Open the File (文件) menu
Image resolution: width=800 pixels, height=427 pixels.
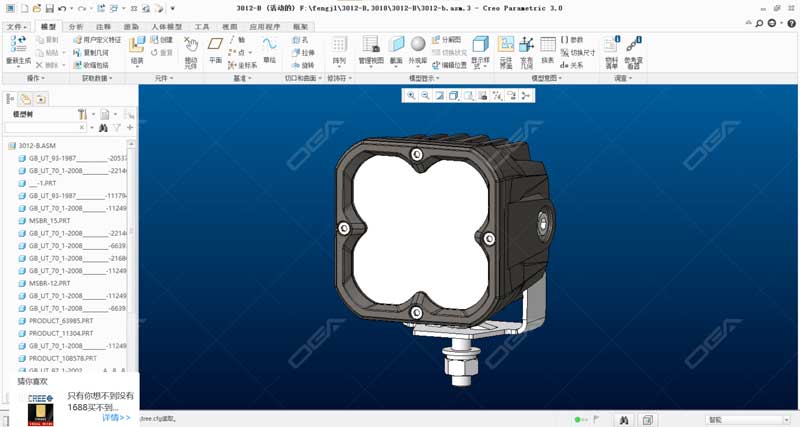(x=17, y=27)
